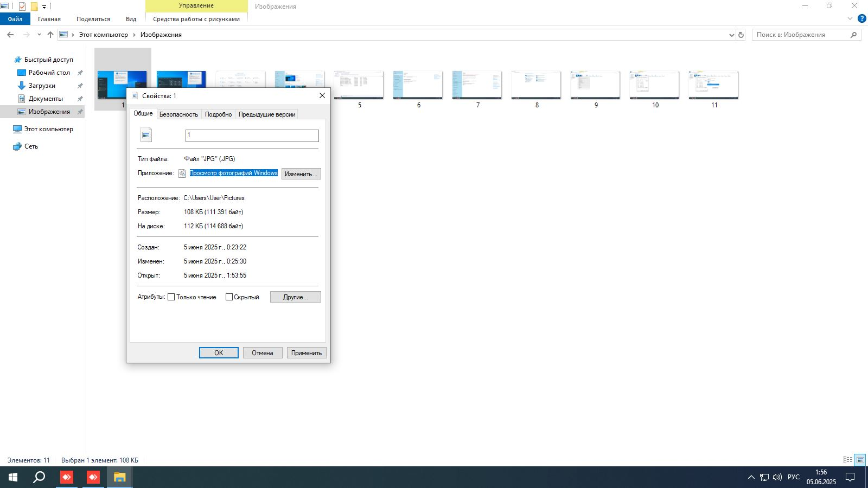Switch to the Безопасность tab
Image resolution: width=868 pixels, height=488 pixels.
[x=178, y=114]
